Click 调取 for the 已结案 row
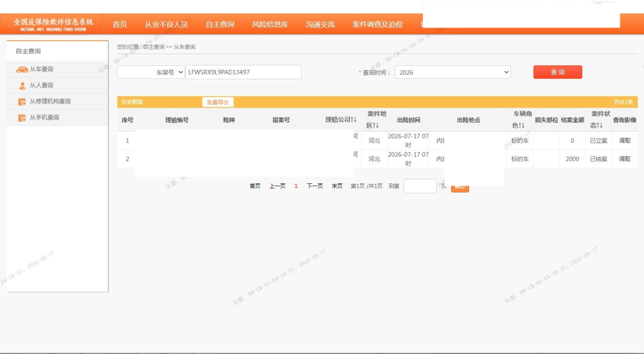Screen dimensions: 644x354 tap(625, 159)
